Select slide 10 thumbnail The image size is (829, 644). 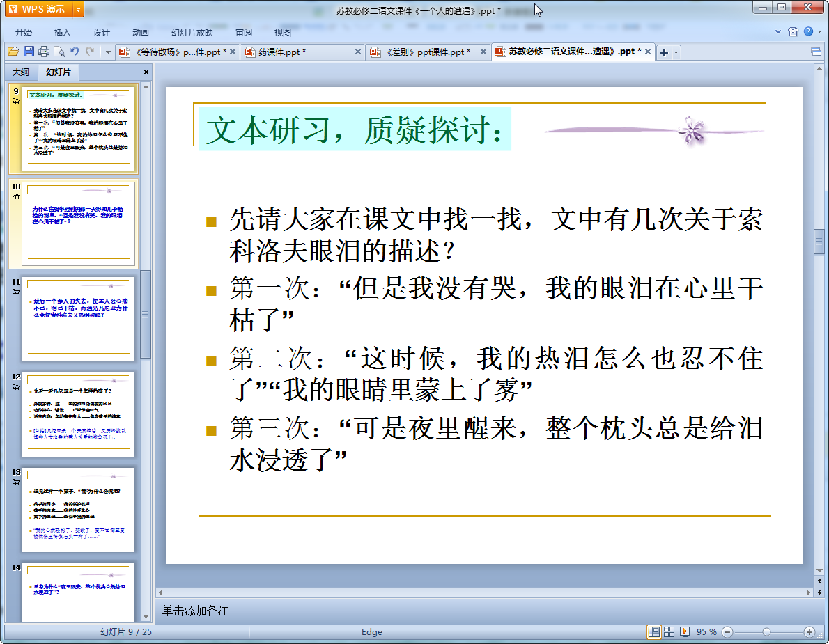(x=78, y=224)
